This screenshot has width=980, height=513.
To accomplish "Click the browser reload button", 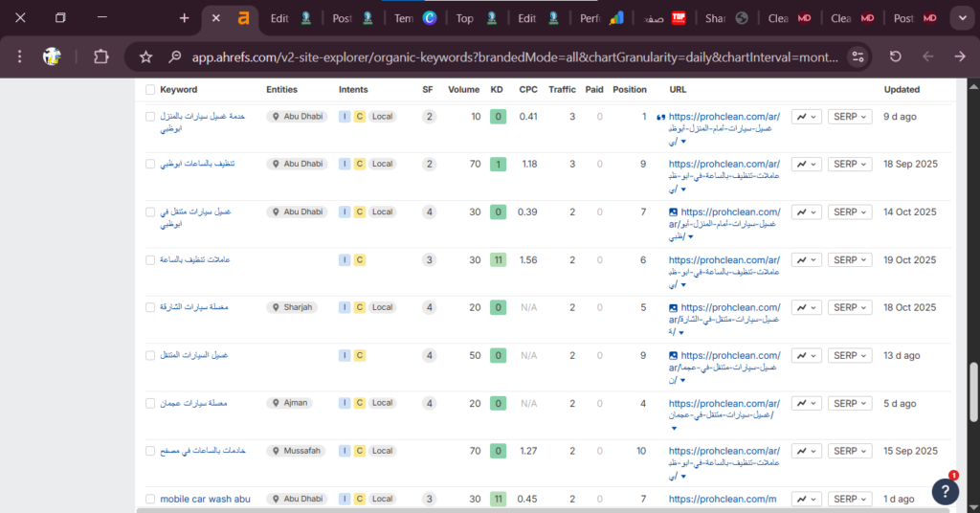I will click(x=895, y=56).
